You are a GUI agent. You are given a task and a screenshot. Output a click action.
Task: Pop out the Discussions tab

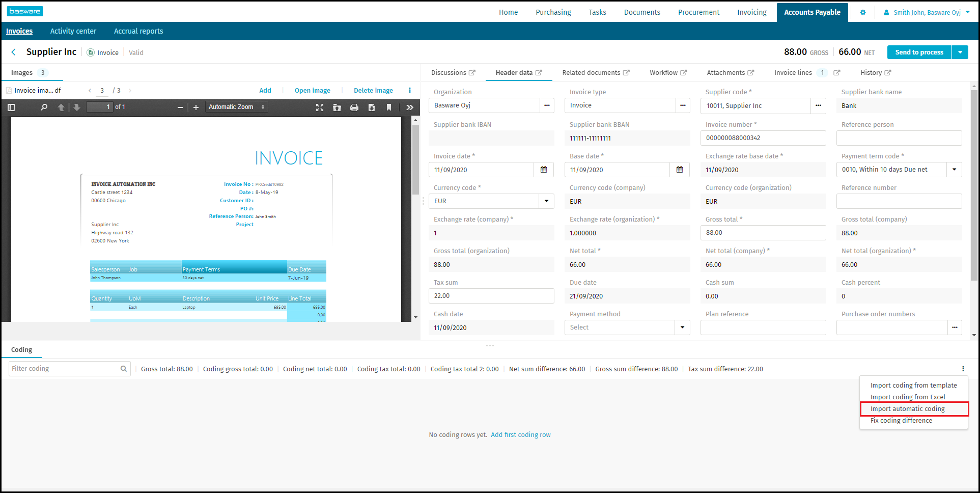(472, 73)
